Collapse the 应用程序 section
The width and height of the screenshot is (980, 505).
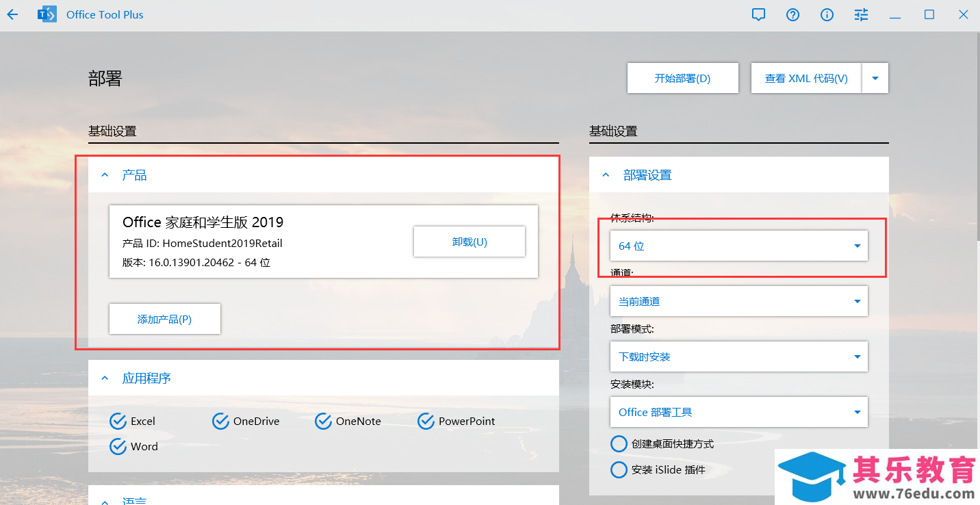(x=105, y=378)
